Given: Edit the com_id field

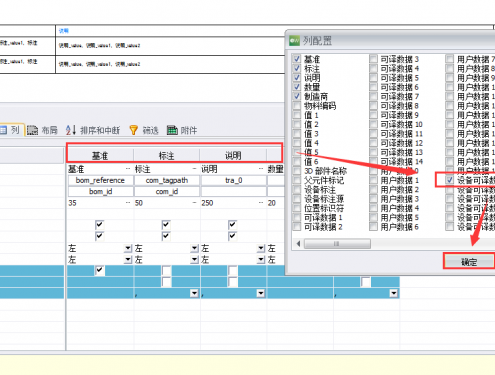Looking at the screenshot, I should point(167,191).
